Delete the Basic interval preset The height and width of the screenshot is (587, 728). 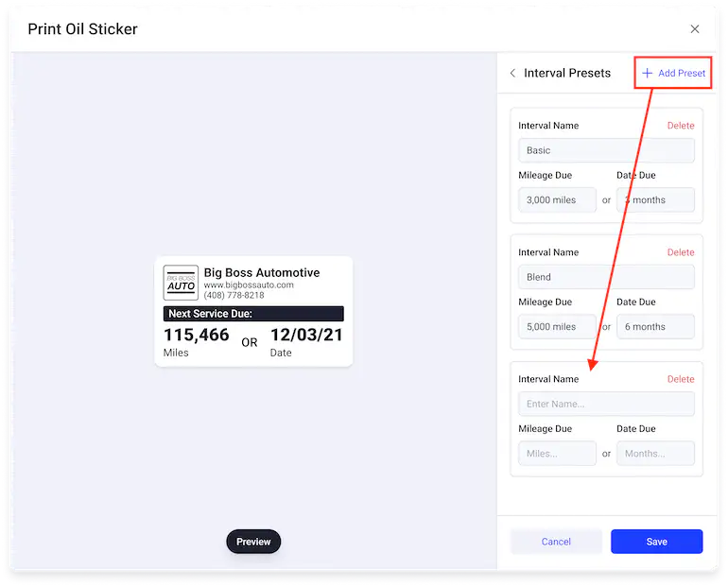tap(680, 126)
